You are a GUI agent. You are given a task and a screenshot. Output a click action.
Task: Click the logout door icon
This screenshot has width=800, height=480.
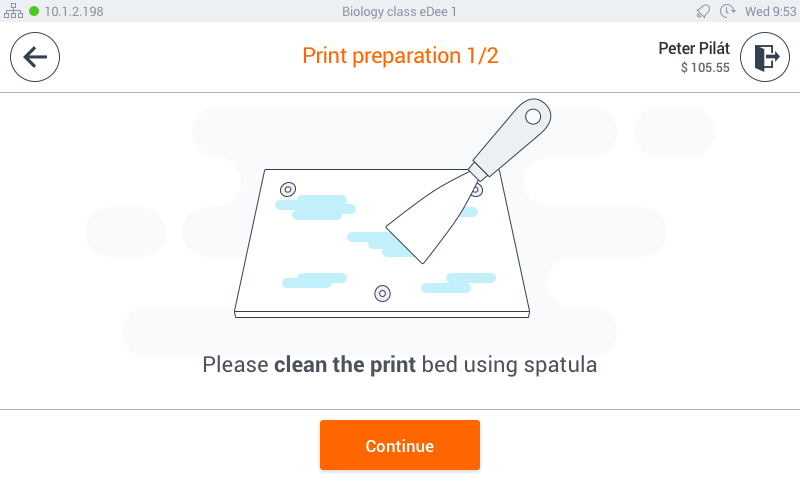[x=765, y=57]
